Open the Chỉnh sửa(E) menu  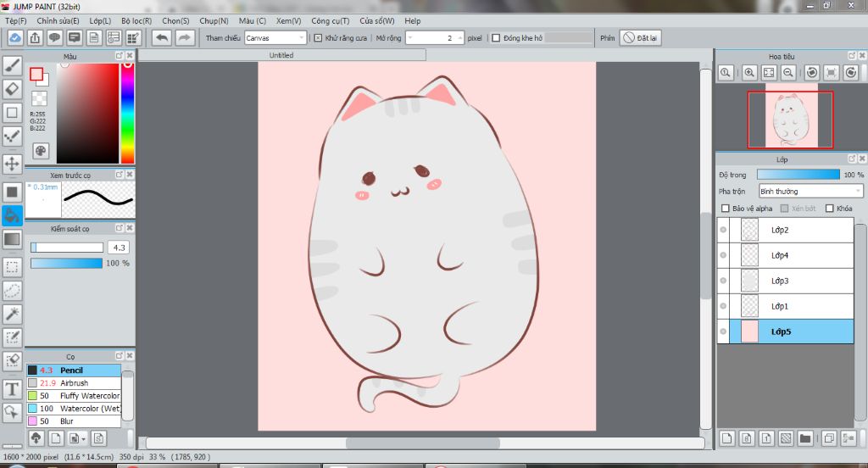[58, 20]
